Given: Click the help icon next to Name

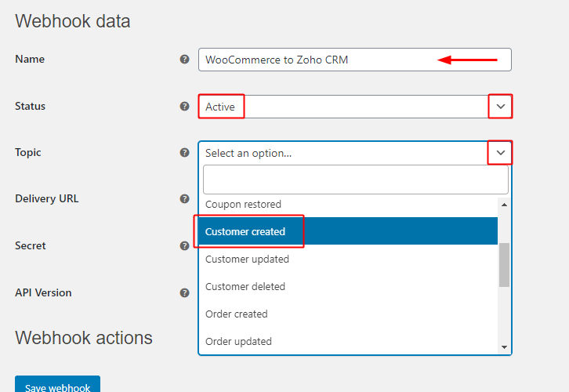Looking at the screenshot, I should pyautogui.click(x=184, y=59).
